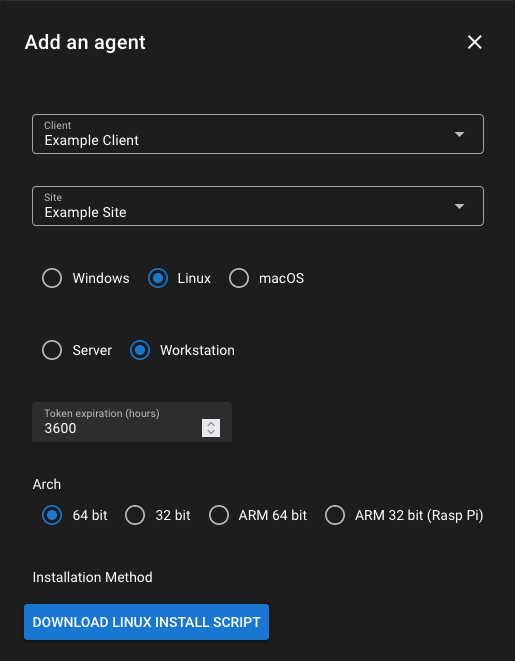This screenshot has width=515, height=661.
Task: Select the macOS radio button
Action: [239, 278]
